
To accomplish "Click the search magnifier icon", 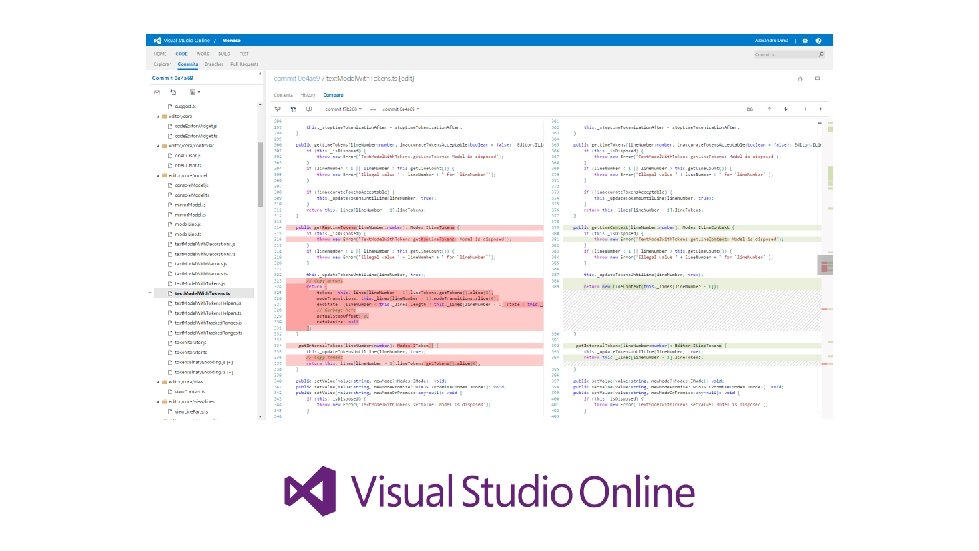I will (821, 55).
